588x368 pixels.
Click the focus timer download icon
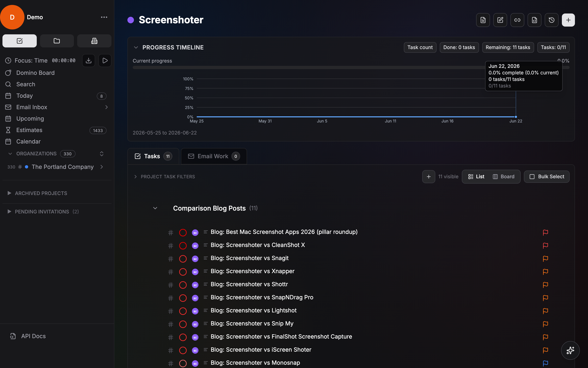point(88,60)
